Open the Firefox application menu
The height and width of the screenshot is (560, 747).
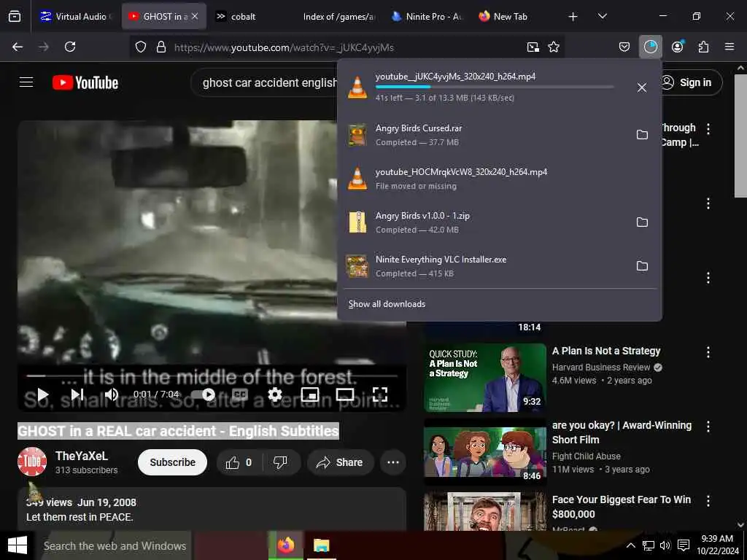pos(729,47)
